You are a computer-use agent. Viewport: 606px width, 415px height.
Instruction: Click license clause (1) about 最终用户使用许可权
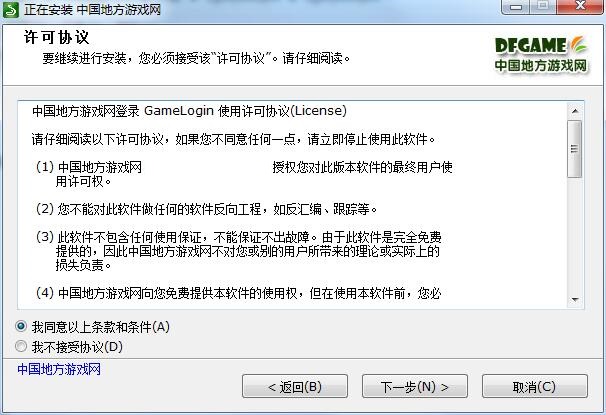[243, 174]
